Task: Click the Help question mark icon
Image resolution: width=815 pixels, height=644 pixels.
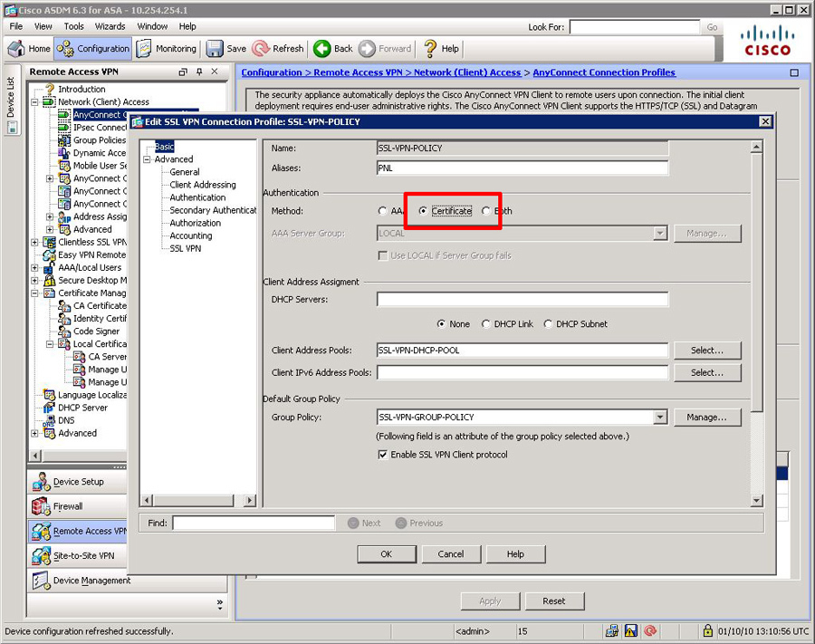Action: pos(430,48)
